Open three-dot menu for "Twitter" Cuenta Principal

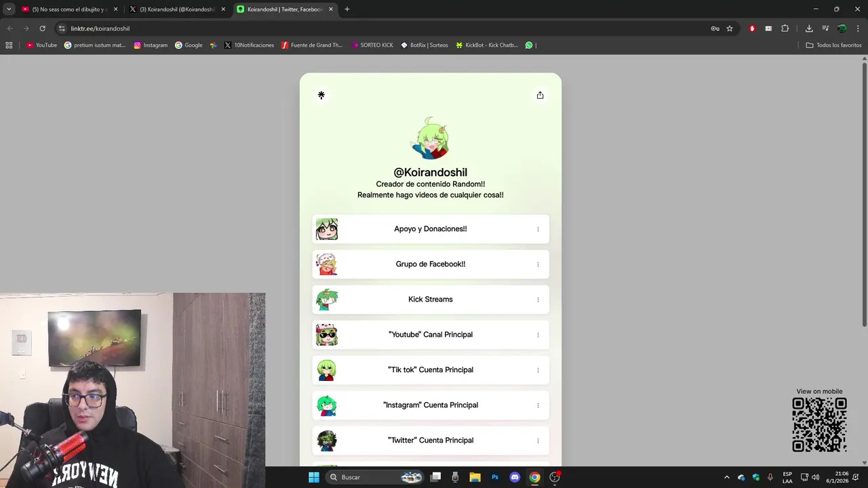(538, 441)
